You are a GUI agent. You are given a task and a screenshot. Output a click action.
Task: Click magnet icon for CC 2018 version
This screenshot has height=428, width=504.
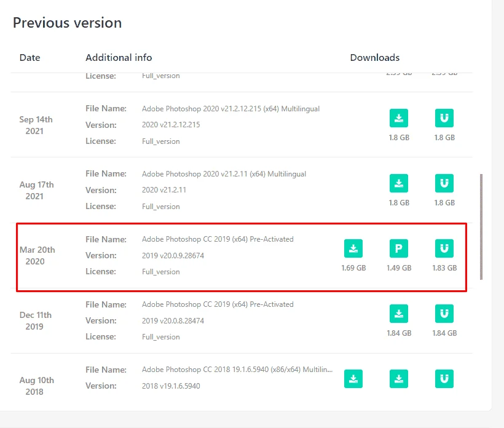444,379
